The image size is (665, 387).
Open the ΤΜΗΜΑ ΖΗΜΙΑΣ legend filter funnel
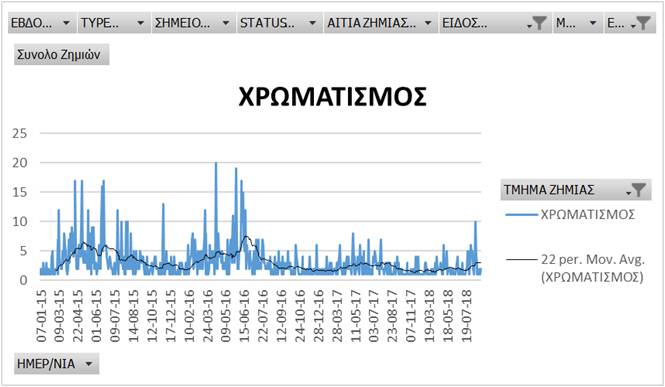[636, 190]
